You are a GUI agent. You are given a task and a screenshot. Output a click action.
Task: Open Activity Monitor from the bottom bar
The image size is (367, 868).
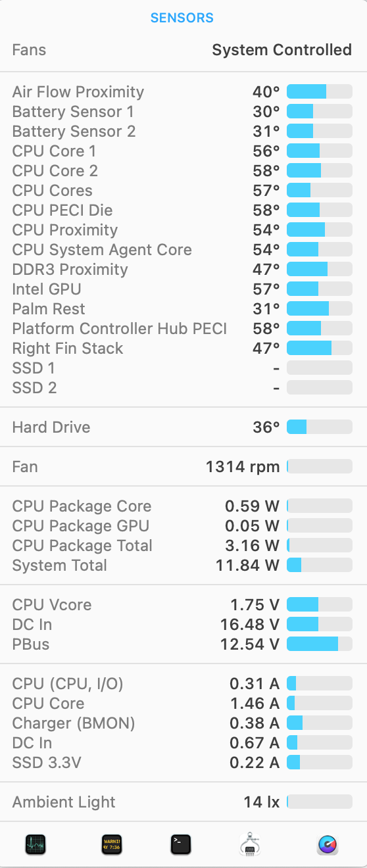[x=36, y=844]
